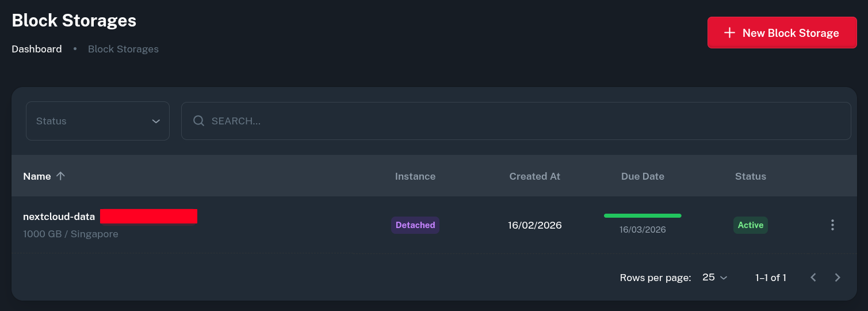
Task: Open the nextcloud-data storage entry
Action: coord(59,217)
